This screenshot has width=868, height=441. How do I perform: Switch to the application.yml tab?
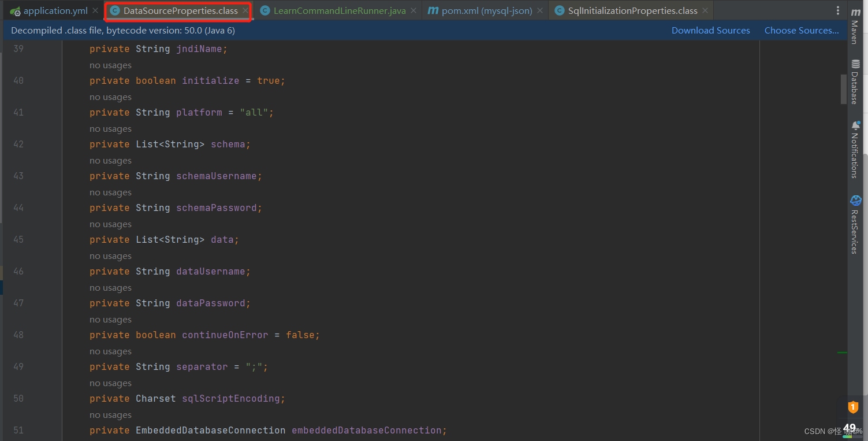[55, 11]
